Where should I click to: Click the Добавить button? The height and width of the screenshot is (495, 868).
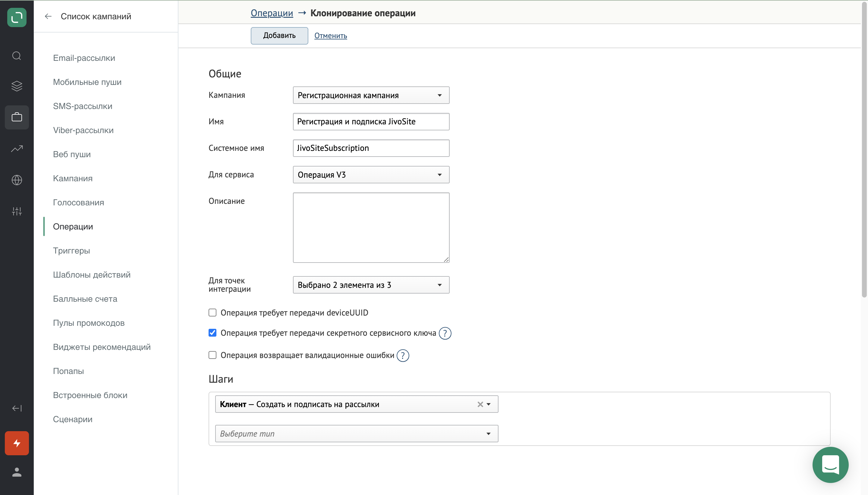point(279,36)
